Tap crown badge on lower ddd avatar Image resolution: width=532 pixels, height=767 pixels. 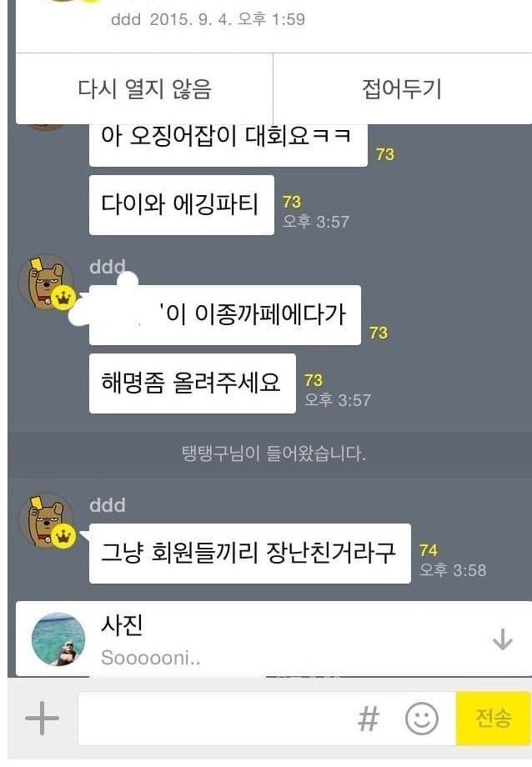click(63, 537)
